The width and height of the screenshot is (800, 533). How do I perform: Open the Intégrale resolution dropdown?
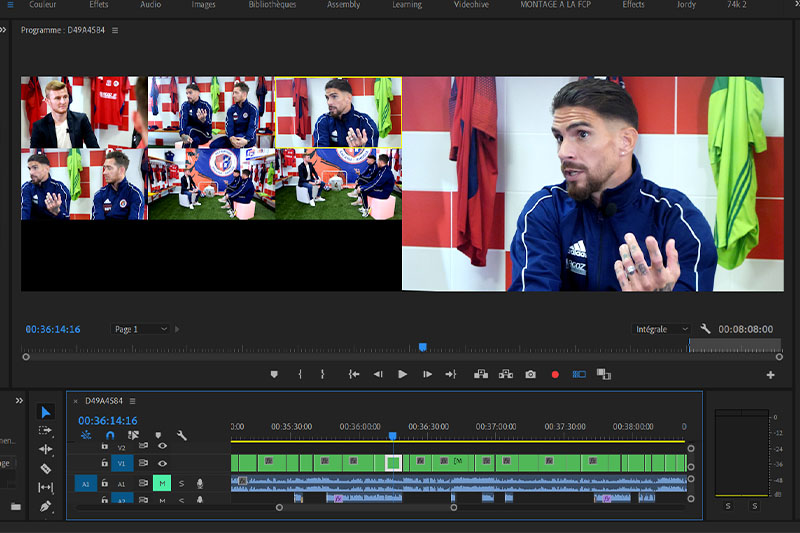[662, 329]
